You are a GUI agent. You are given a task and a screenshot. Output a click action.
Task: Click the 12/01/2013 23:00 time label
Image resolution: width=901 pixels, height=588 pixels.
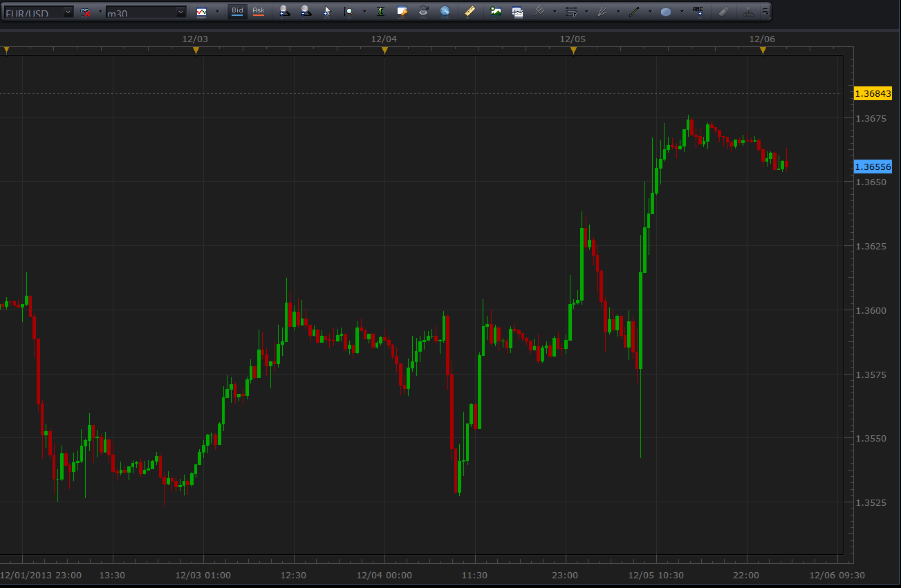(41, 575)
